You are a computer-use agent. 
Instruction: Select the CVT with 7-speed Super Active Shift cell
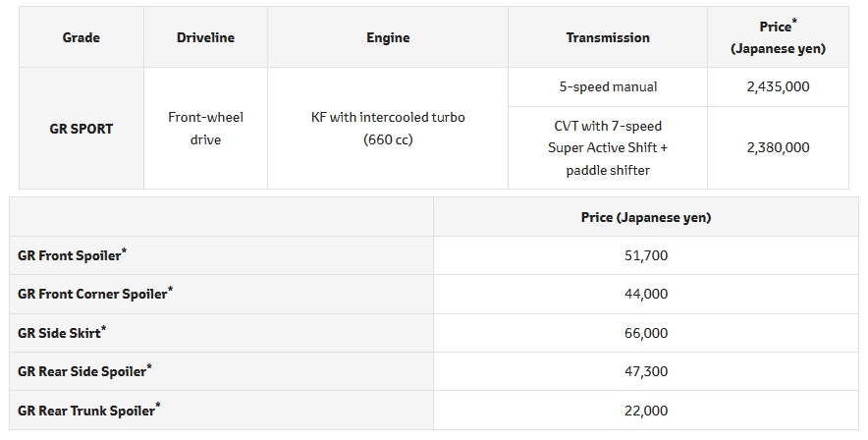pyautogui.click(x=608, y=147)
